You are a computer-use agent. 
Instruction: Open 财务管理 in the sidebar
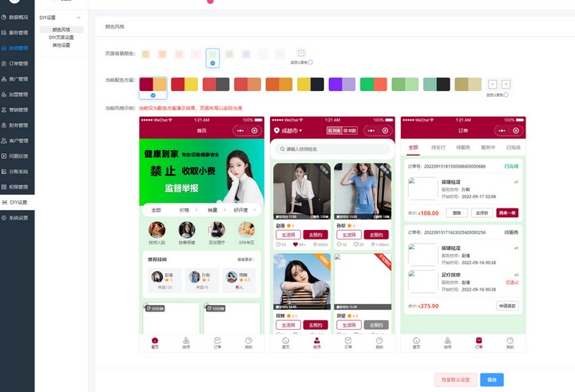pos(17,125)
